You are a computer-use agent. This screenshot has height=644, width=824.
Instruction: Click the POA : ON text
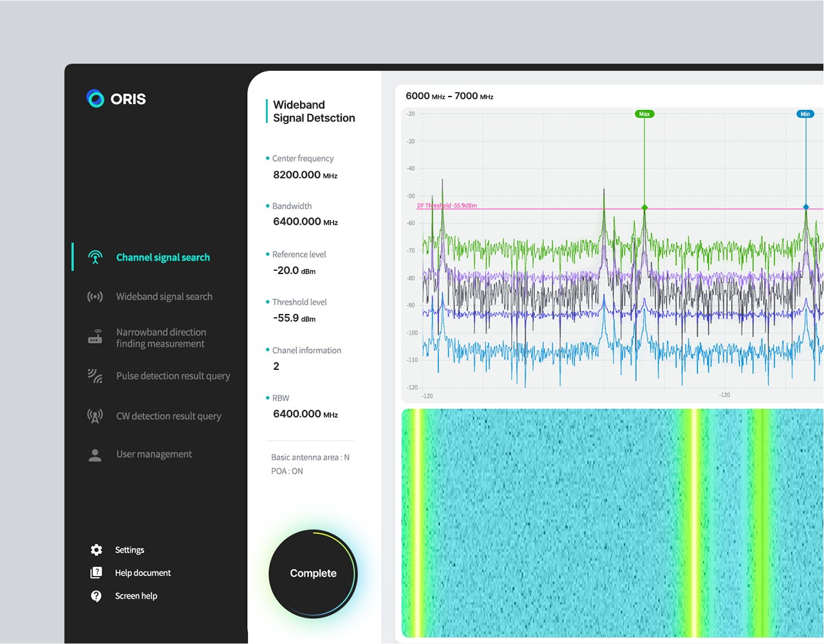[x=287, y=471]
